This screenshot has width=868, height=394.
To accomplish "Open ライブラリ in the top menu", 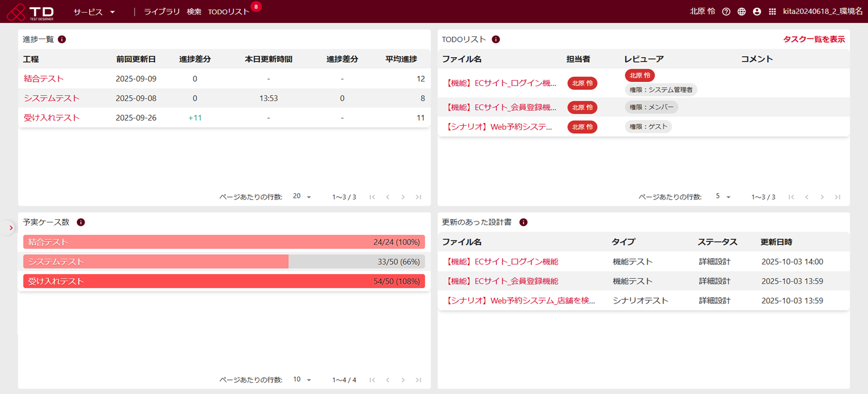I will click(x=161, y=12).
